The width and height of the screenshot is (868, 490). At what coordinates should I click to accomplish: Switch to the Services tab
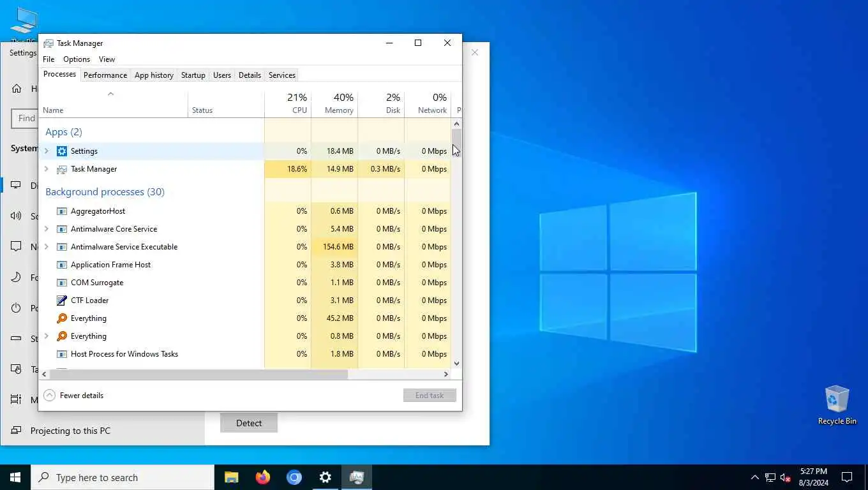[281, 75]
